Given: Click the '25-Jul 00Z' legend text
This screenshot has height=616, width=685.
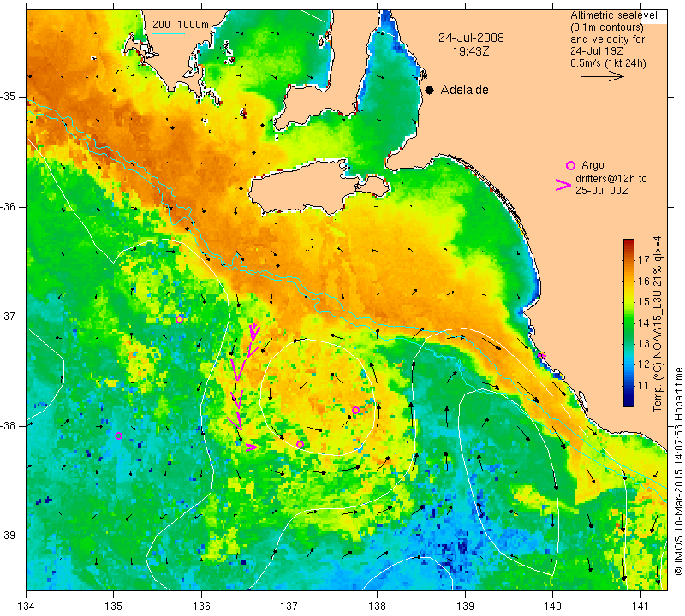Looking at the screenshot, I should coord(602,190).
